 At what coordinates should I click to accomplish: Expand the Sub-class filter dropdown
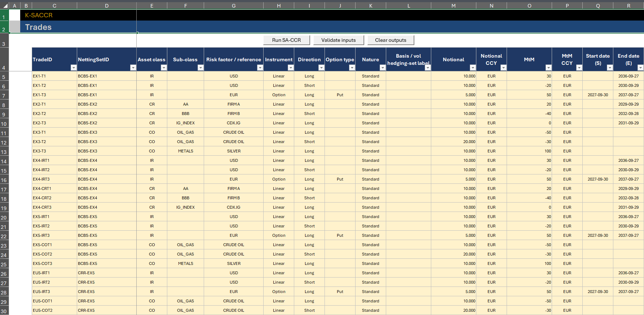point(200,67)
